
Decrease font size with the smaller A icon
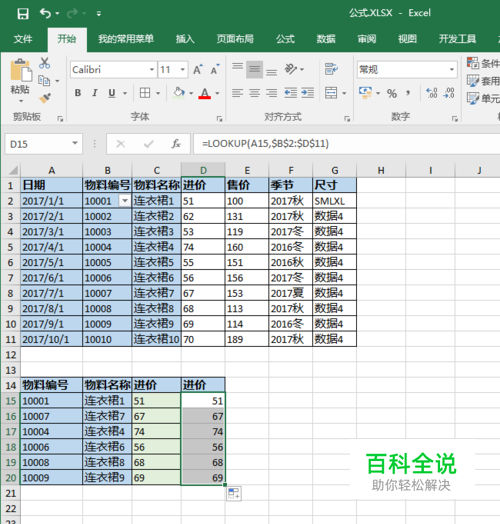click(x=215, y=69)
